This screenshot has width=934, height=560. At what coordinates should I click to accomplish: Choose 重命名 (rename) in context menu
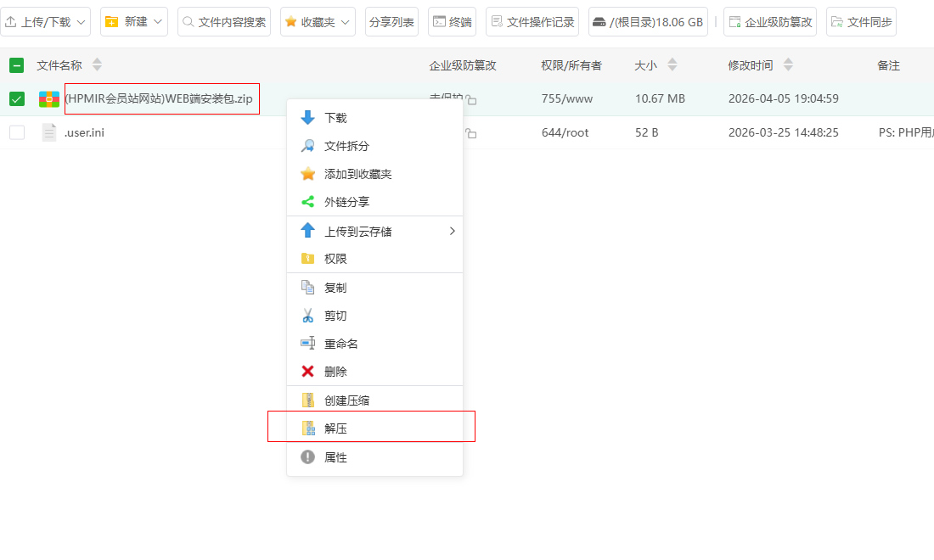[340, 344]
